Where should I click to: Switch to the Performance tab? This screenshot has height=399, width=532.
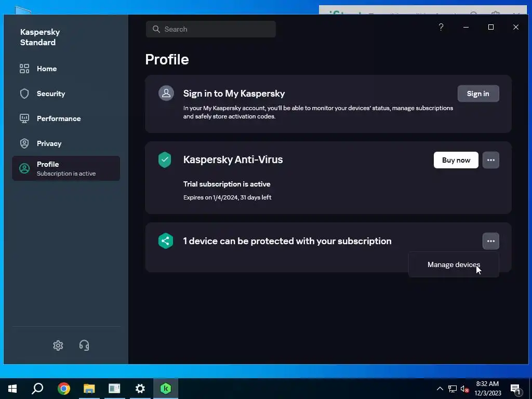(x=66, y=118)
